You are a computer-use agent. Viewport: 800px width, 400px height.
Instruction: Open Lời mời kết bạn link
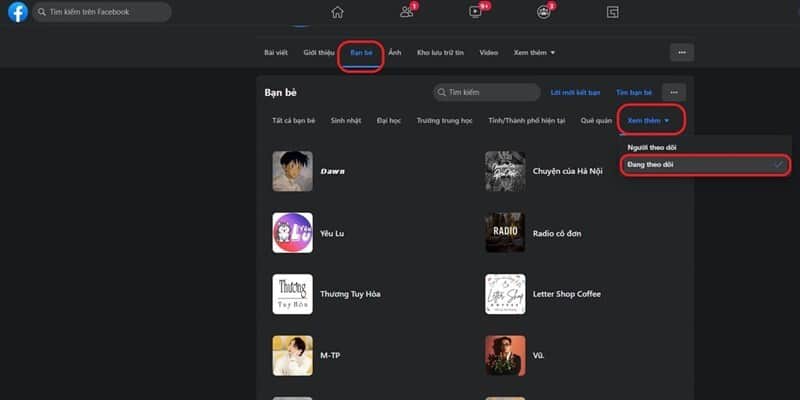click(575, 92)
